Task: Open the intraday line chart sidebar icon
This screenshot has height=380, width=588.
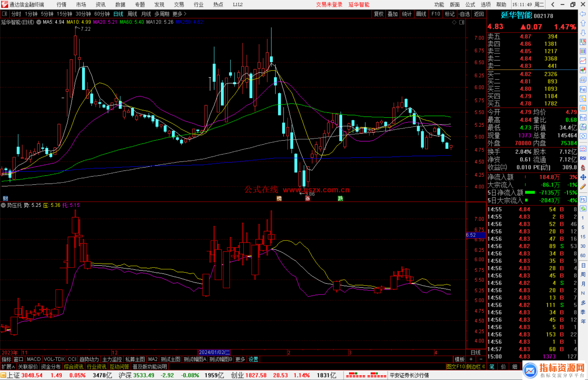Action: [x=583, y=60]
